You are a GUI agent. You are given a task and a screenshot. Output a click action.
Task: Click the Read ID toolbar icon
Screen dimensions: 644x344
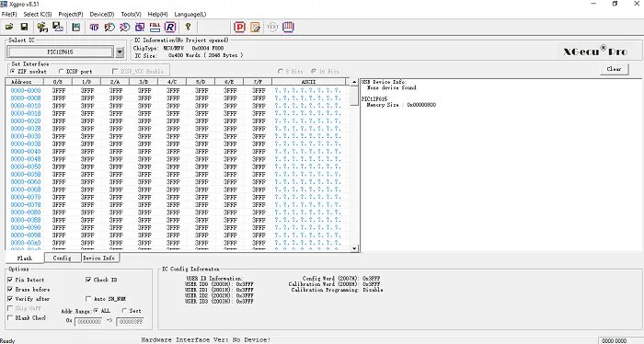(x=94, y=27)
